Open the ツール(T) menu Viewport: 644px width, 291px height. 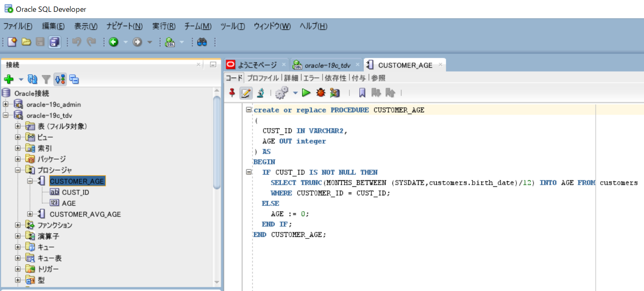tap(232, 26)
